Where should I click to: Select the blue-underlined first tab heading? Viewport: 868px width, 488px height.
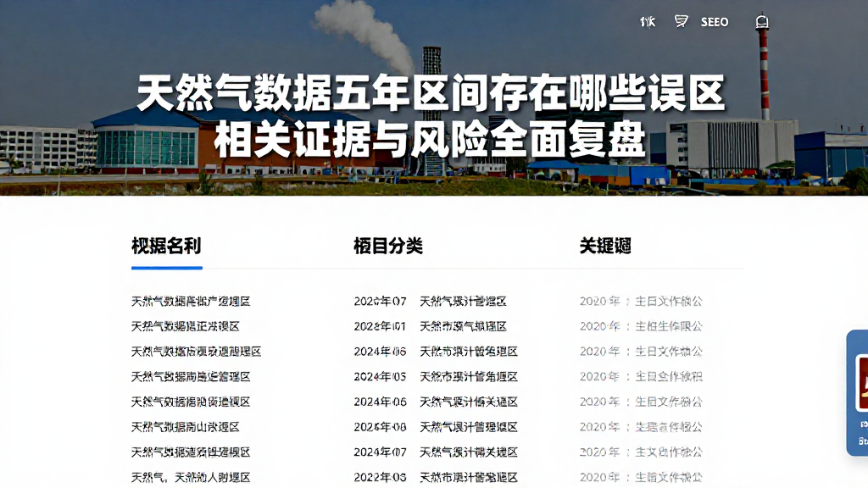tap(166, 246)
